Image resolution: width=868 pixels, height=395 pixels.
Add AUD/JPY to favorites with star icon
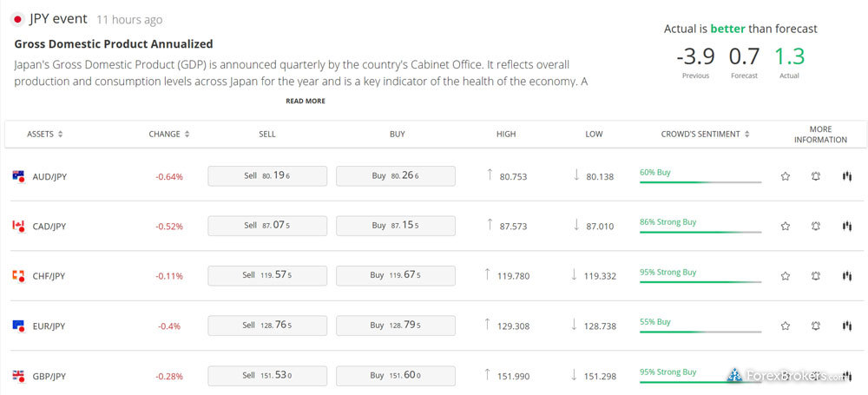click(785, 177)
